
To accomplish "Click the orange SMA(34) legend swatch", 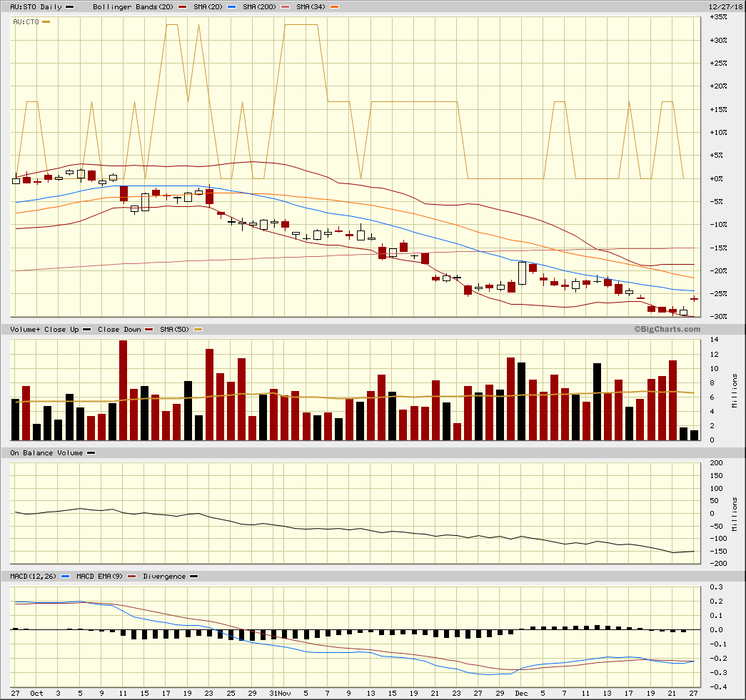I will pyautogui.click(x=335, y=7).
